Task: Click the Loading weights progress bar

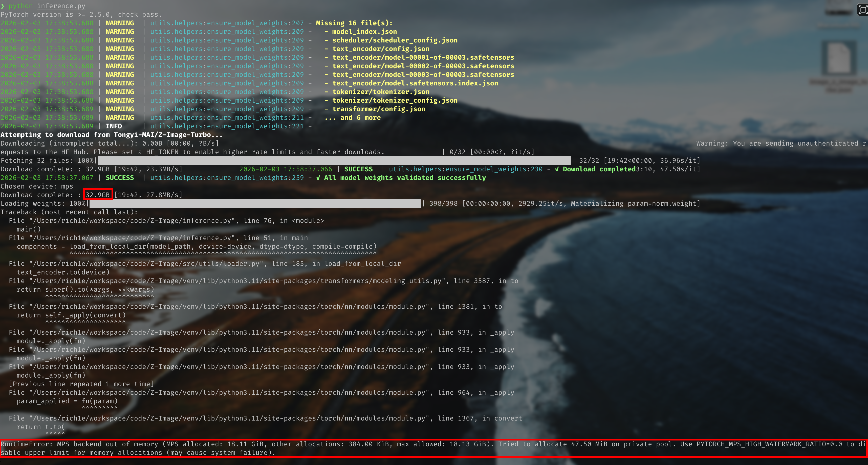Action: 255,203
